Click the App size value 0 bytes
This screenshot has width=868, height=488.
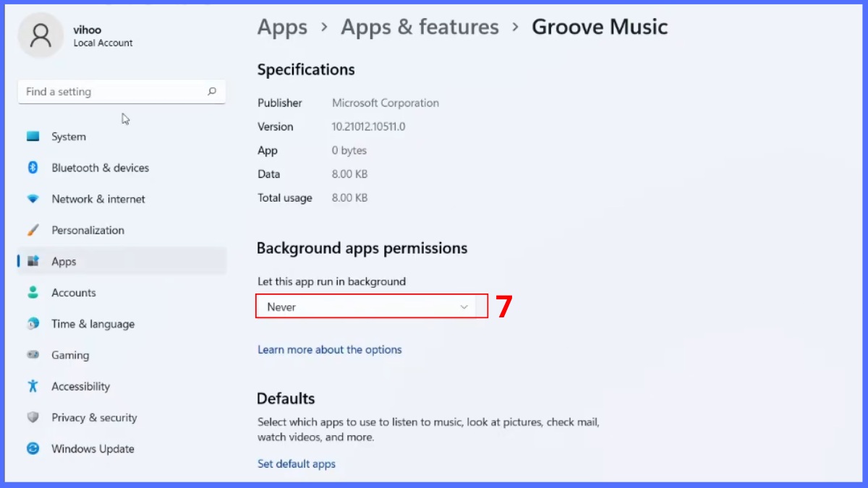pos(349,150)
